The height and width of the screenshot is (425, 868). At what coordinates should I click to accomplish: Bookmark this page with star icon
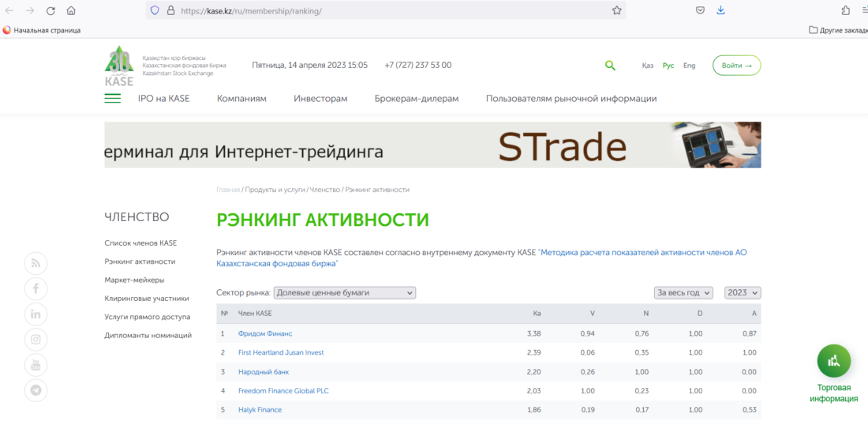coord(617,11)
